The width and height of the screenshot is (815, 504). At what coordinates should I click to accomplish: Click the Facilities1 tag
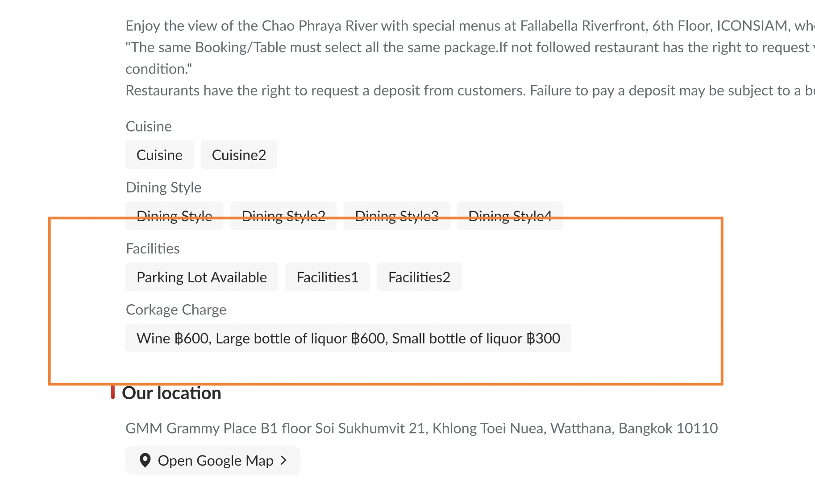[328, 277]
